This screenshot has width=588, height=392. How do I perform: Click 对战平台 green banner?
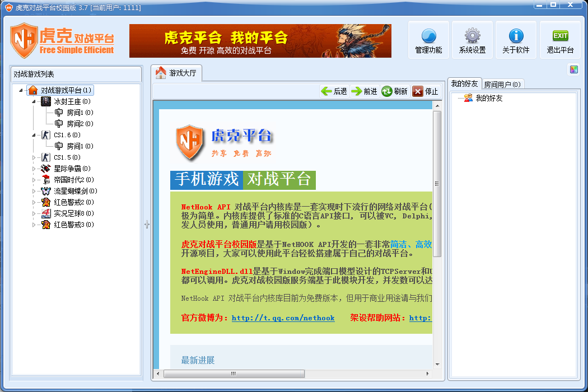[x=279, y=180]
